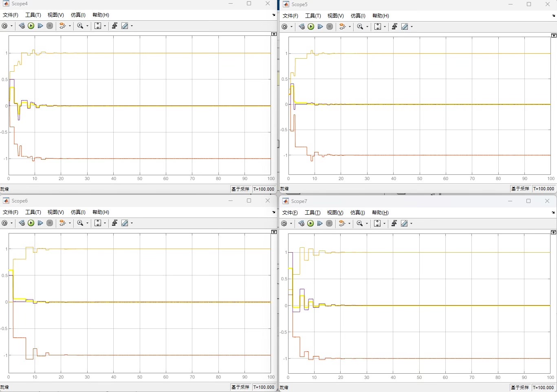Open the 文件(F) menu in Scope6
Viewport: 557px width, 392px height.
pyautogui.click(x=11, y=212)
